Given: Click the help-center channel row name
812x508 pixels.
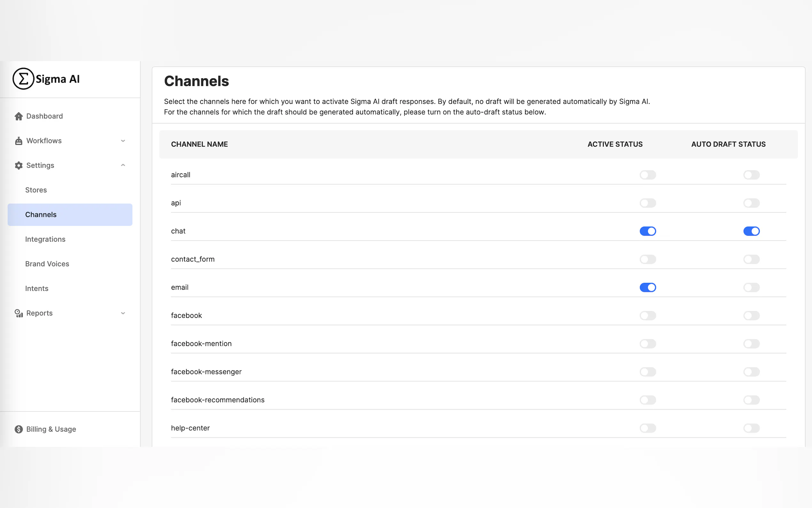Looking at the screenshot, I should click(x=190, y=428).
